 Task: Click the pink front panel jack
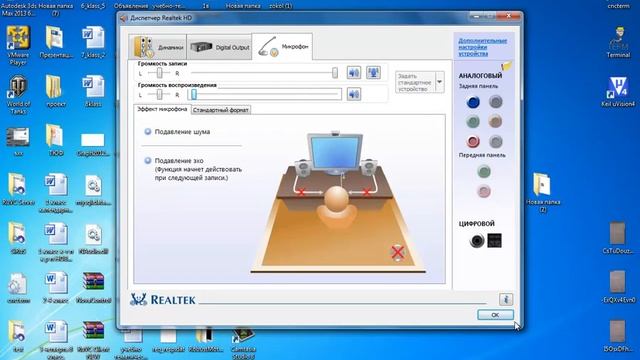tap(484, 191)
